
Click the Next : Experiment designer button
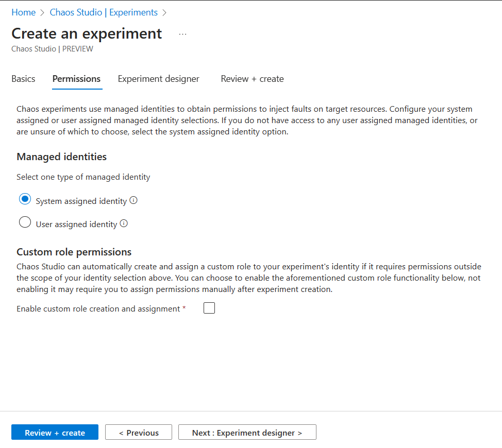pos(247,433)
